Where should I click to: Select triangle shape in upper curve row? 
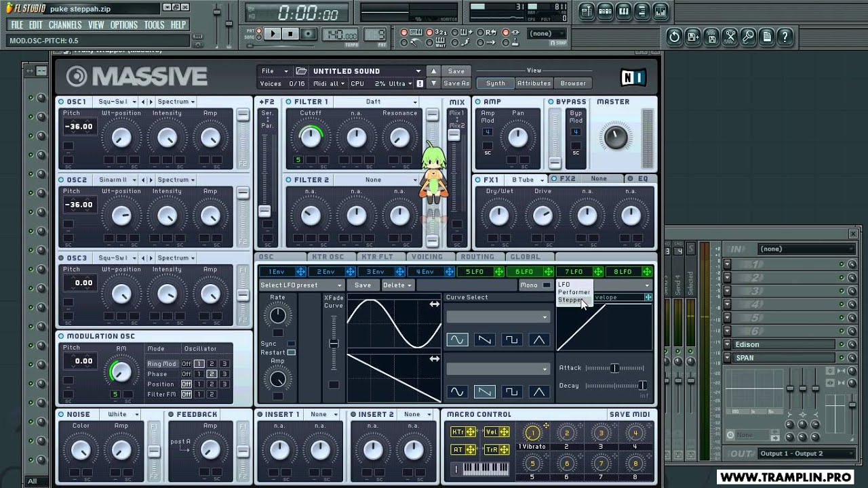538,340
